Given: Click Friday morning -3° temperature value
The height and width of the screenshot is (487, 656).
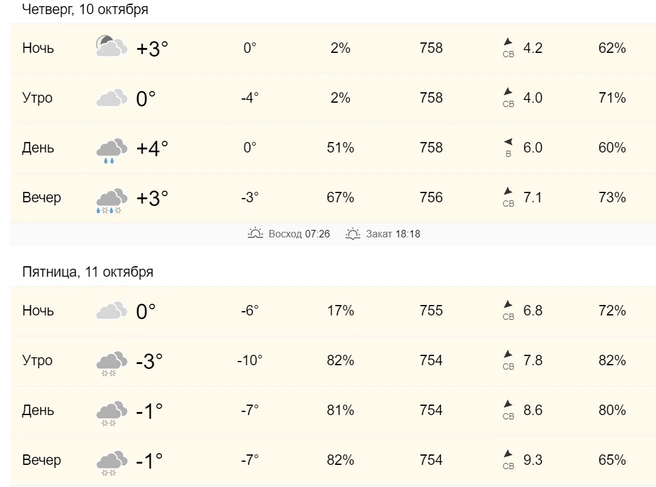Looking at the screenshot, I should click(x=149, y=361).
